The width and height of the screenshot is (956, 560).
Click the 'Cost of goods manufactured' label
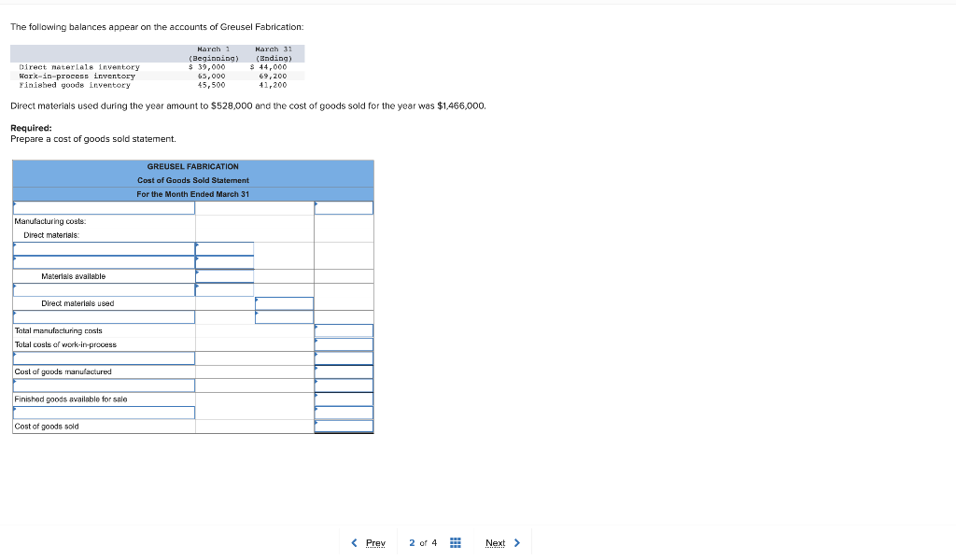(x=63, y=371)
